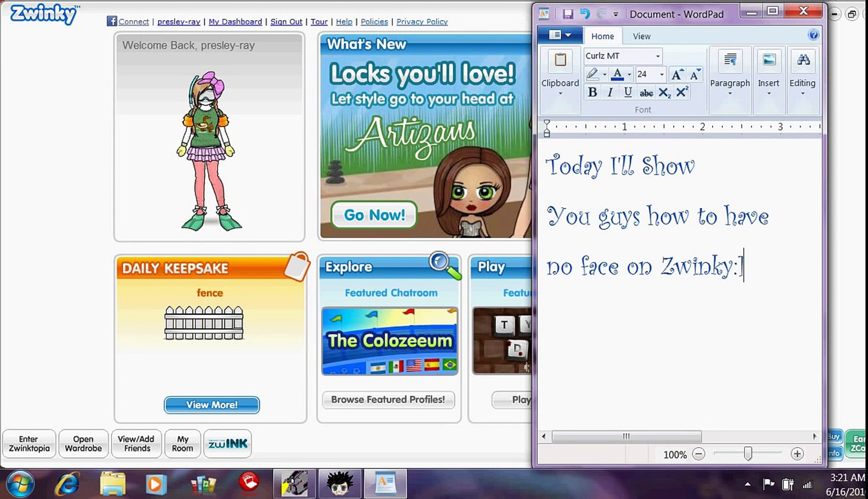
Task: Select the superscript formatting icon
Action: coord(681,92)
